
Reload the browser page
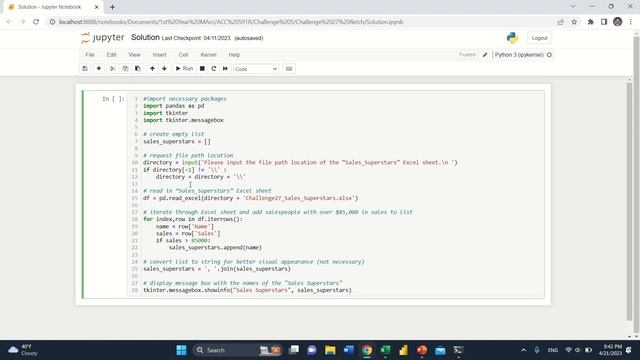click(x=36, y=22)
